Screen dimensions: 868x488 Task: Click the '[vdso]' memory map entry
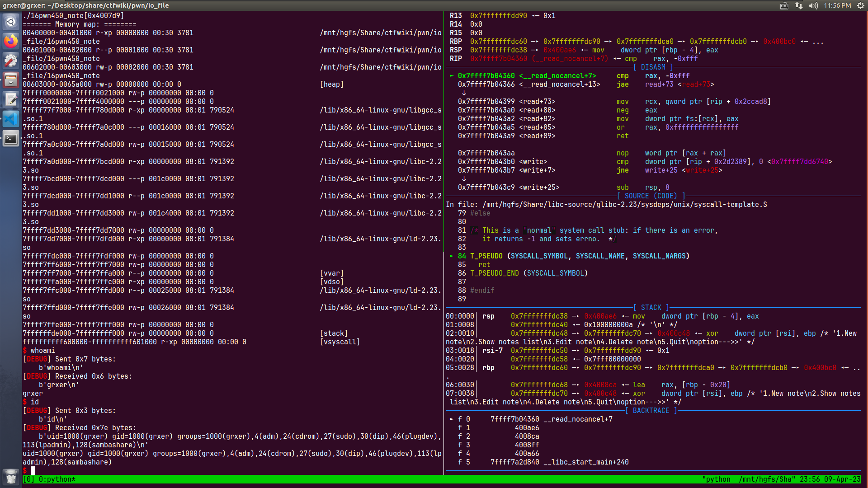(332, 282)
